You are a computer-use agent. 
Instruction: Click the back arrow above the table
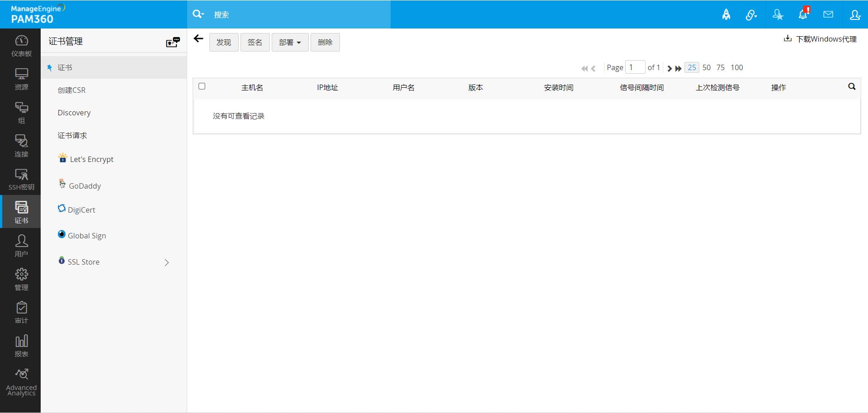tap(198, 39)
